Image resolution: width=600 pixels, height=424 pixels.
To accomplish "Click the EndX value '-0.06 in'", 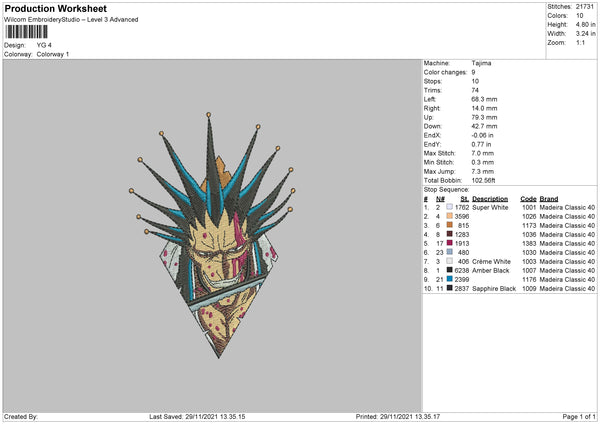I will [x=482, y=135].
